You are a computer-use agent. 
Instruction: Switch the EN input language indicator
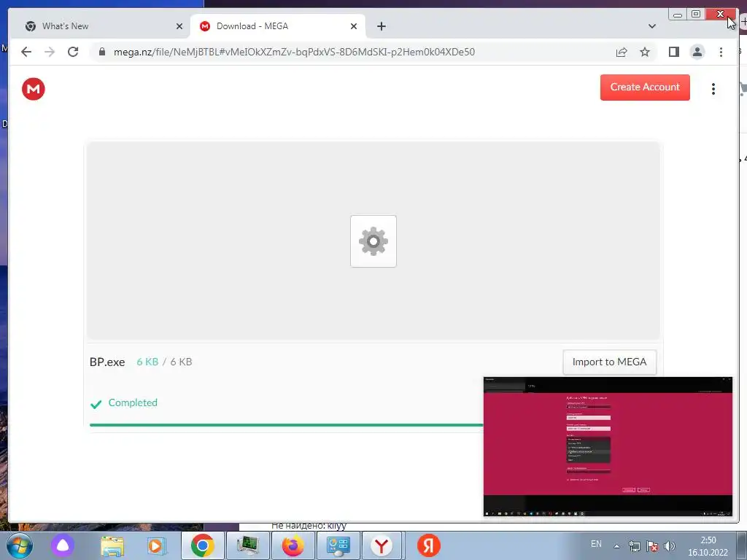tap(596, 544)
